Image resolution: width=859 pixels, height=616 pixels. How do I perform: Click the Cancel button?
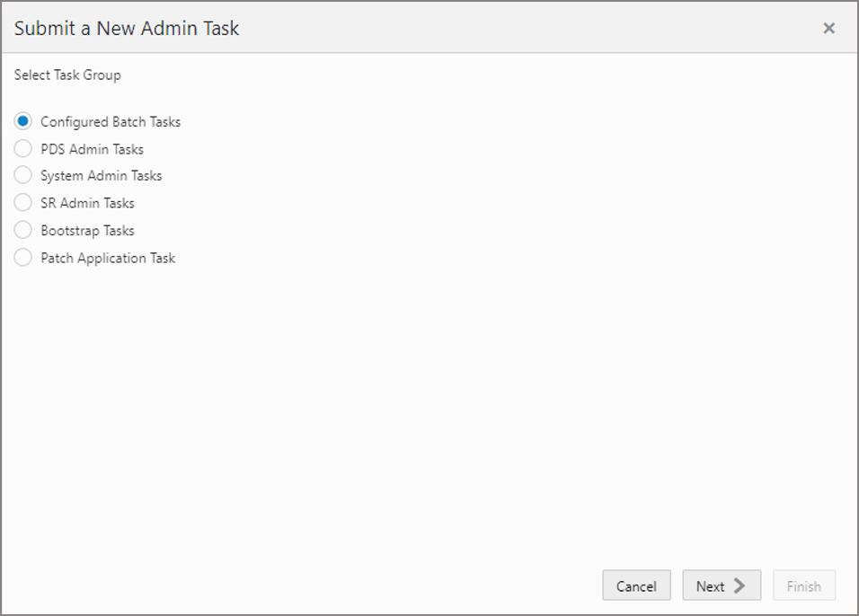point(636,585)
